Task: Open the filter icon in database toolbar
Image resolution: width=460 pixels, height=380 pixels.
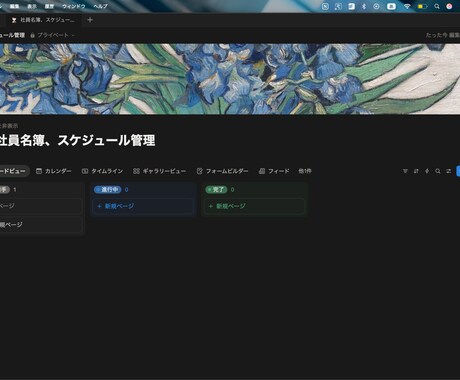Action: click(x=405, y=171)
